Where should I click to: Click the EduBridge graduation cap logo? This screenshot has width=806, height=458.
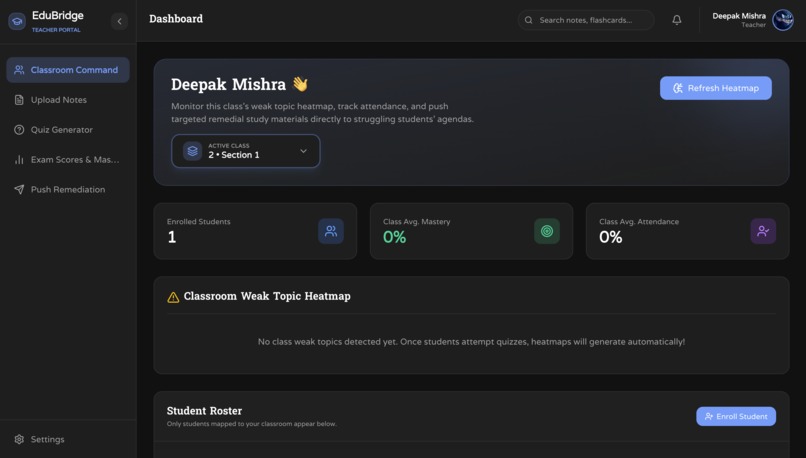tap(17, 21)
